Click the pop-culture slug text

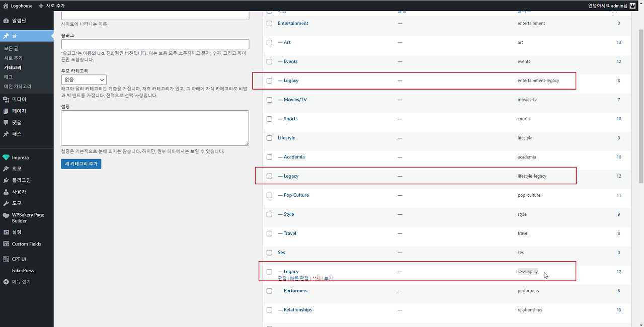pos(529,195)
